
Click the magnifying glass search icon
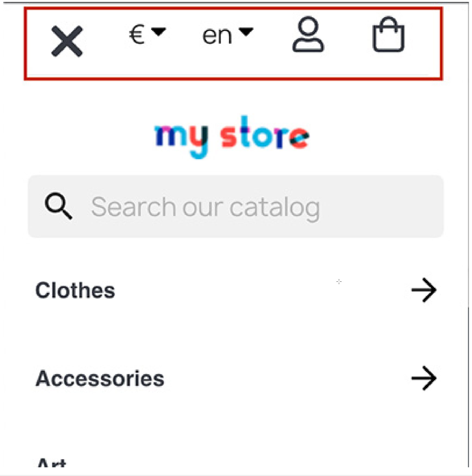coord(58,206)
